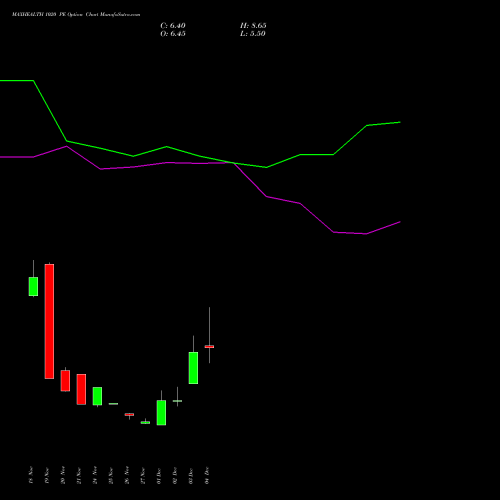Click the green candlestick for 18 Nov
The height and width of the screenshot is (500, 500).
coord(33,286)
